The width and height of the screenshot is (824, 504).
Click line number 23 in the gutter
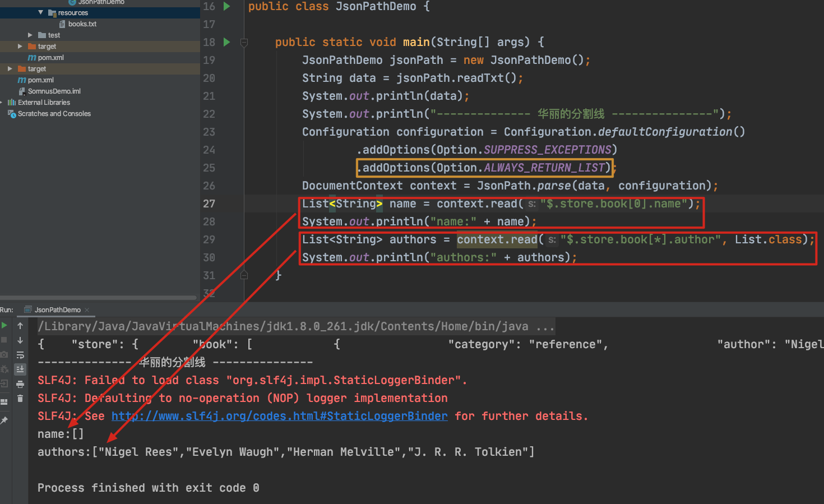point(209,132)
